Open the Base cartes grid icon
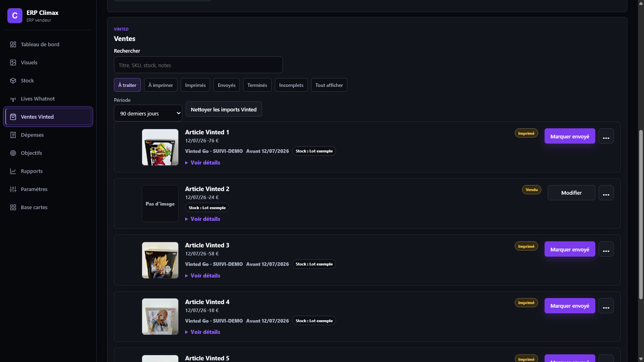 [x=13, y=207]
